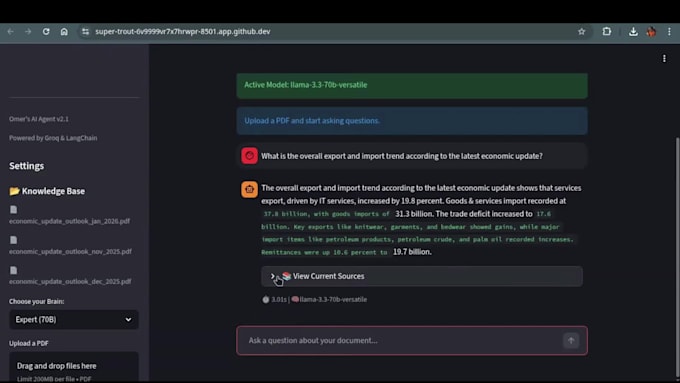Click the Settings heading in sidebar

(x=26, y=166)
